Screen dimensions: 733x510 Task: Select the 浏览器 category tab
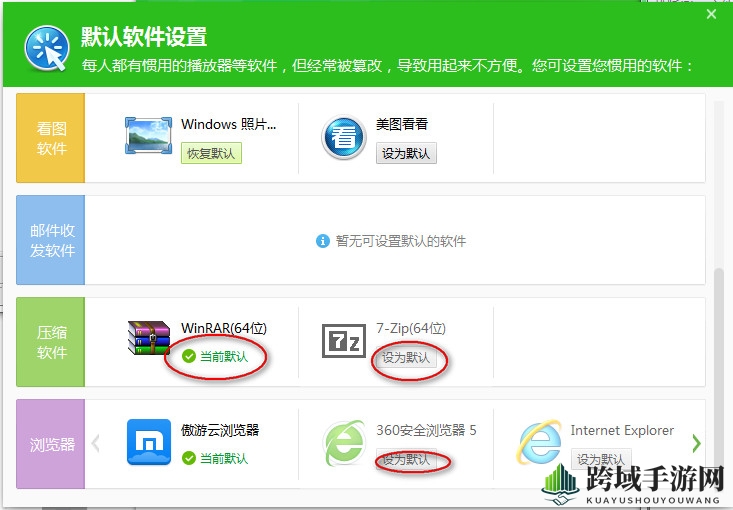pyautogui.click(x=50, y=444)
